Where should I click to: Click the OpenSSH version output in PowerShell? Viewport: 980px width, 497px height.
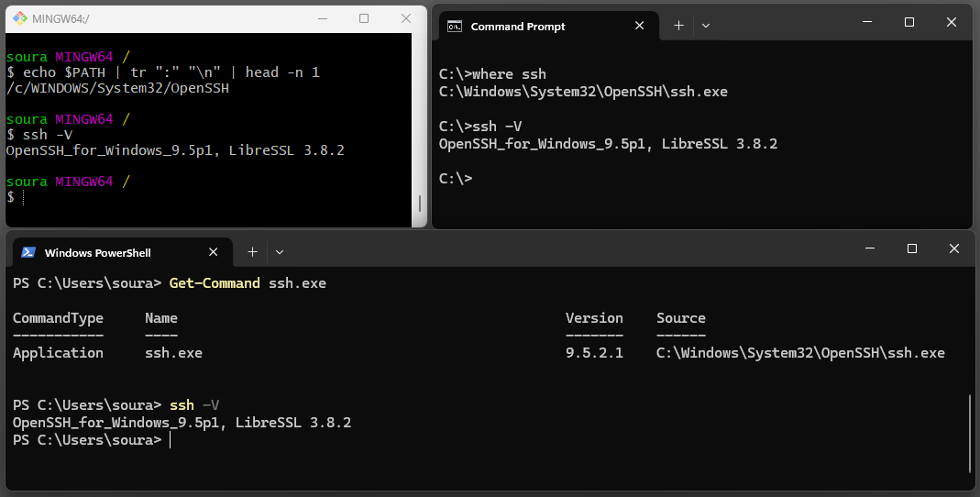182,423
